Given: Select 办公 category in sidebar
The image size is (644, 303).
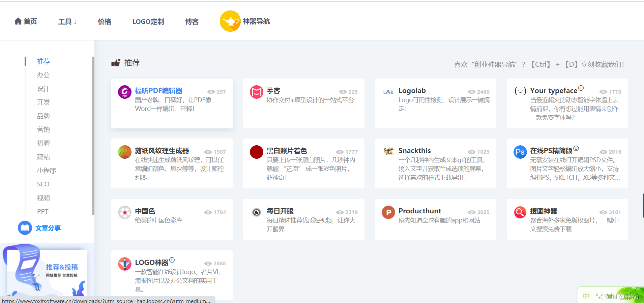Looking at the screenshot, I should click(x=43, y=75).
